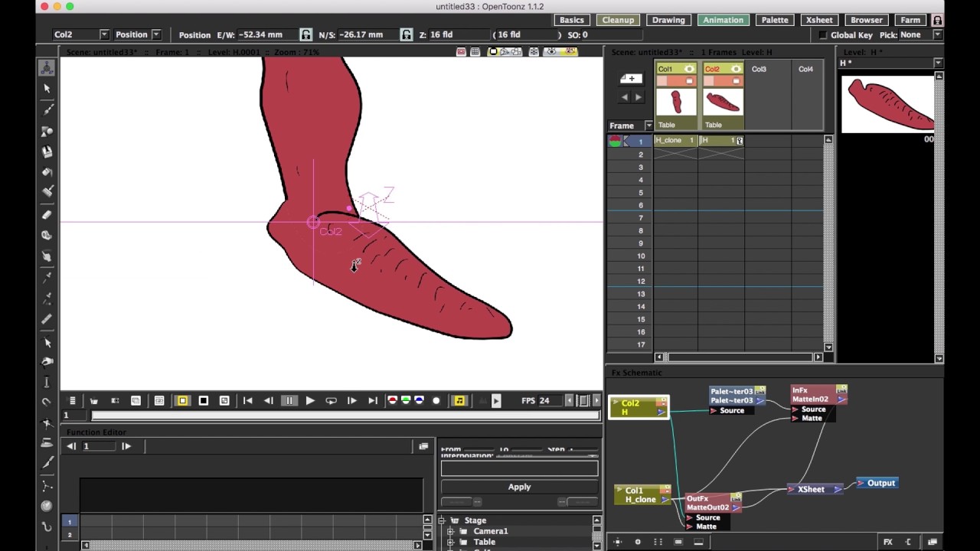Select the Selection arrow tool
This screenshot has height=551, width=980.
47,89
